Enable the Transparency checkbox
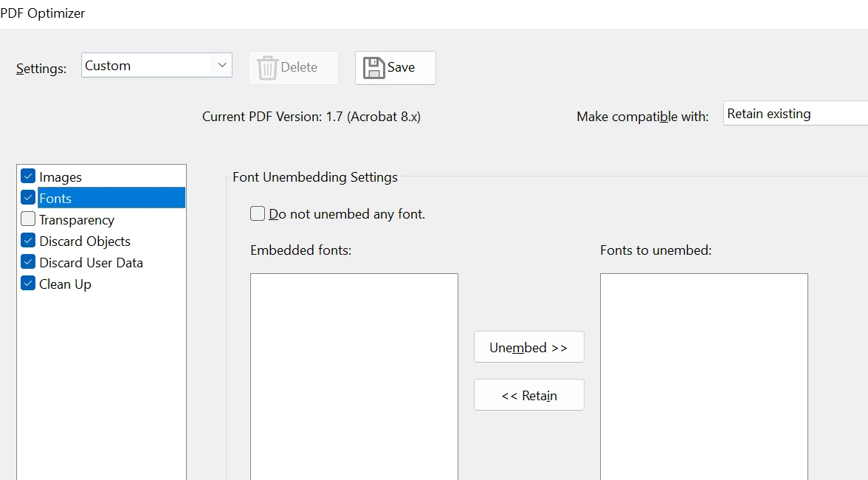868x480 pixels. [x=28, y=219]
